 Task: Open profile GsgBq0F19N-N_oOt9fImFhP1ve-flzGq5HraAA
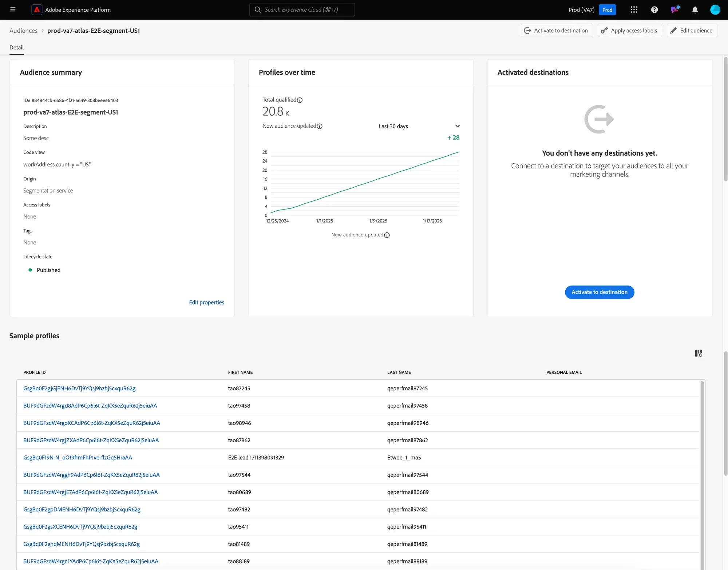click(78, 458)
